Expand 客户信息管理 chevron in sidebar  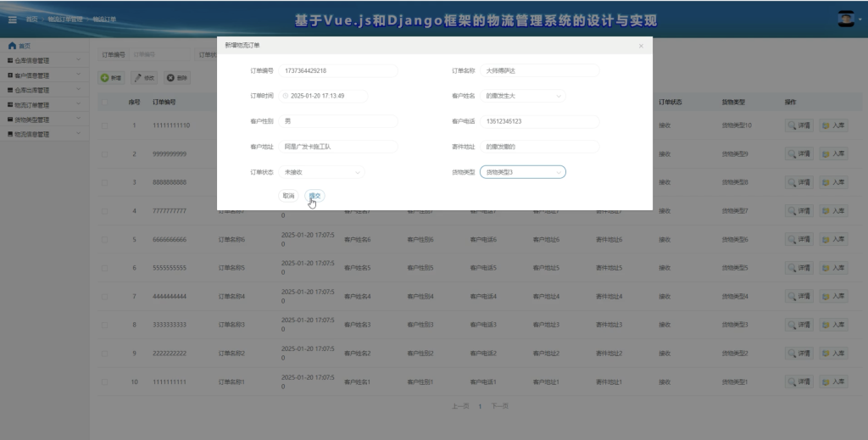click(78, 75)
